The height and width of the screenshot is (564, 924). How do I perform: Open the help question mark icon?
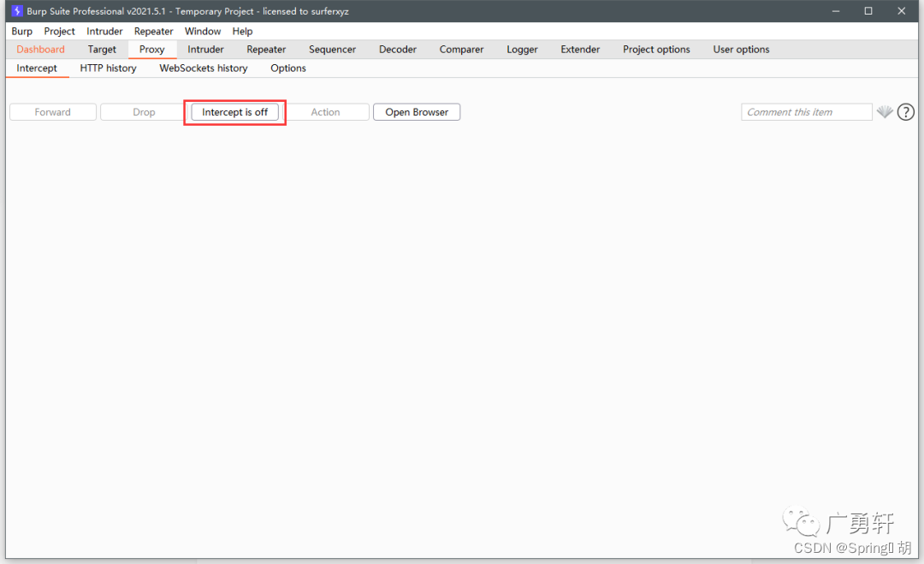click(906, 112)
